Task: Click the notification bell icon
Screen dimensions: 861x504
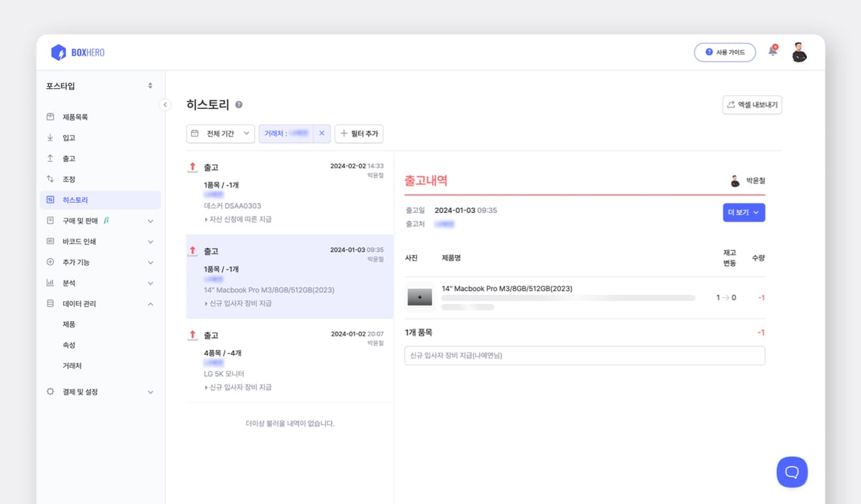Action: (772, 52)
